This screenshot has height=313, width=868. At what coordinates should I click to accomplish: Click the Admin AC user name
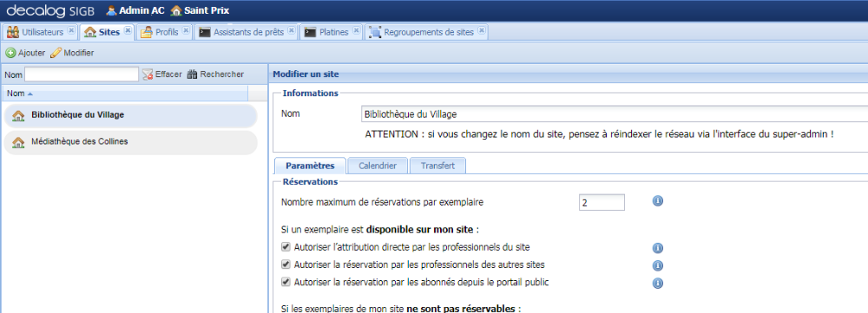[141, 10]
